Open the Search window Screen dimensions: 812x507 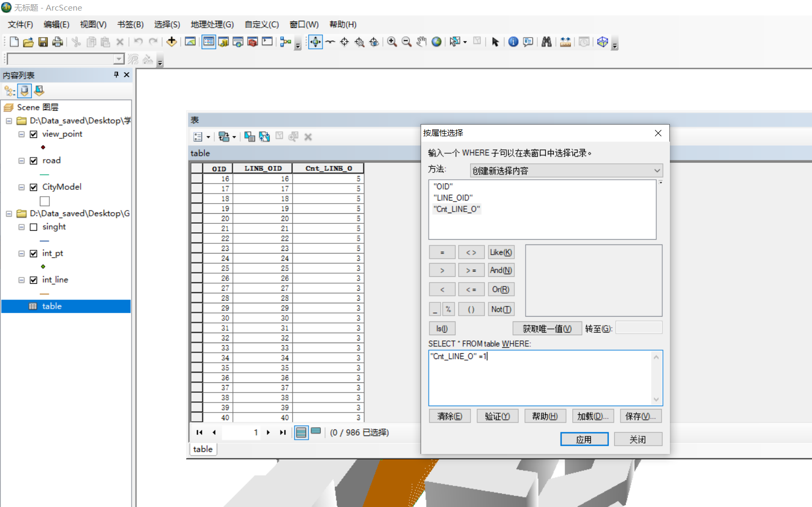[x=238, y=42]
